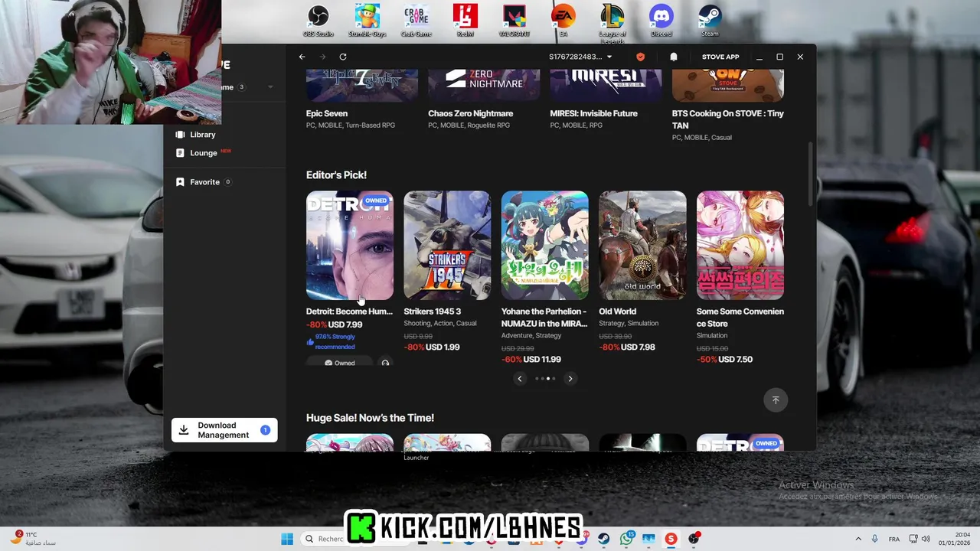Show hidden system tray icons
Image resolution: width=980 pixels, height=551 pixels.
858,539
